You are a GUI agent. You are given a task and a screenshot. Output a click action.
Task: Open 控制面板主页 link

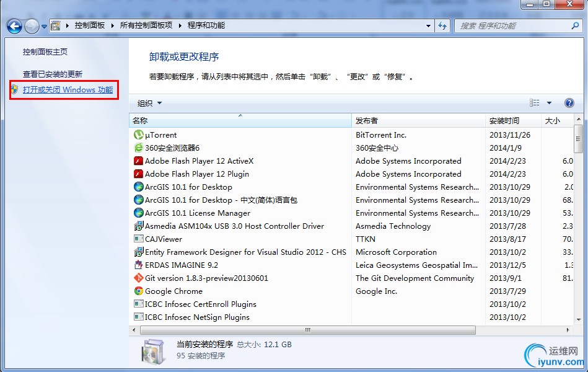(x=45, y=52)
